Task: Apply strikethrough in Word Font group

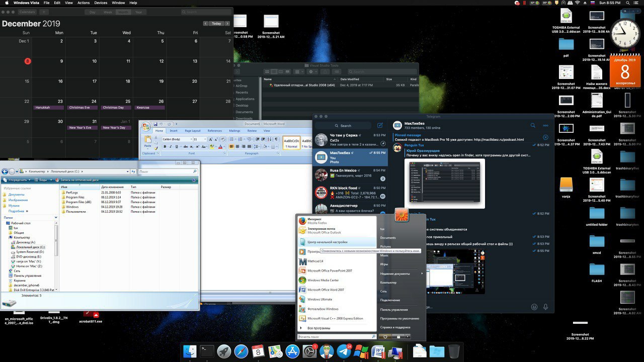Action: pyautogui.click(x=186, y=146)
